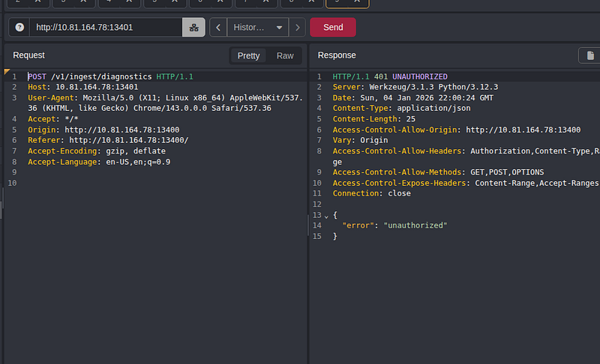Go to previous history entry arrow

[x=218, y=28]
